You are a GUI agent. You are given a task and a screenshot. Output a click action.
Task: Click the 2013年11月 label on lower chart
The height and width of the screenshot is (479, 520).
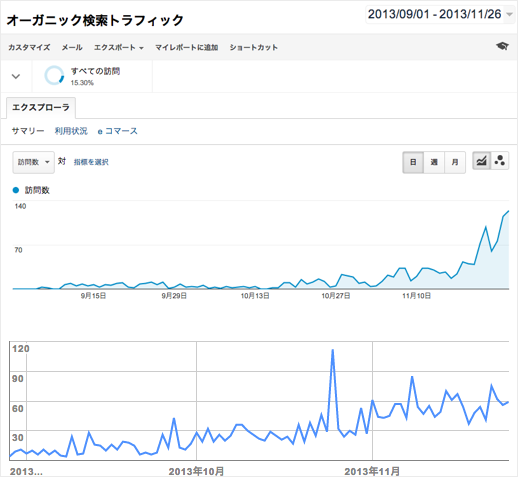pos(372,471)
